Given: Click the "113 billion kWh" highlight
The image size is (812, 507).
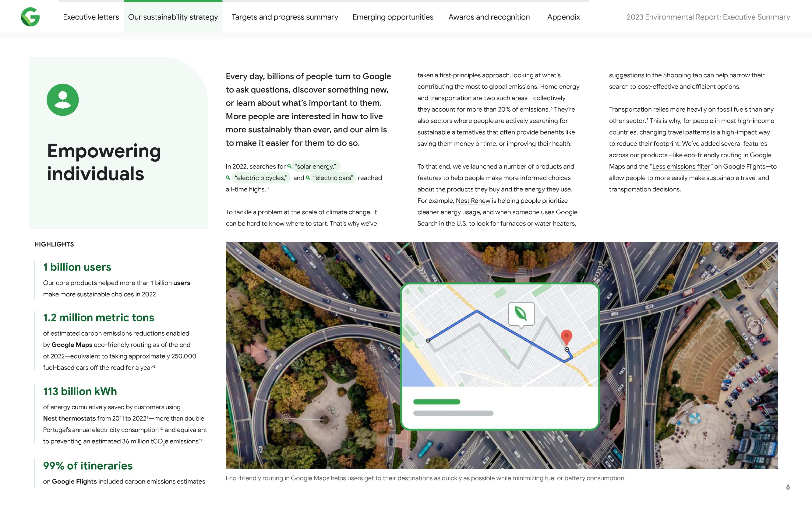Looking at the screenshot, I should tap(80, 391).
